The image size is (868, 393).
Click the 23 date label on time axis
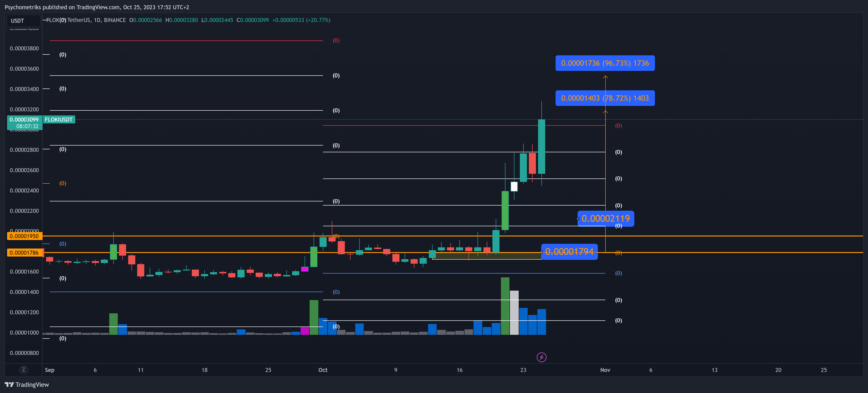click(523, 370)
